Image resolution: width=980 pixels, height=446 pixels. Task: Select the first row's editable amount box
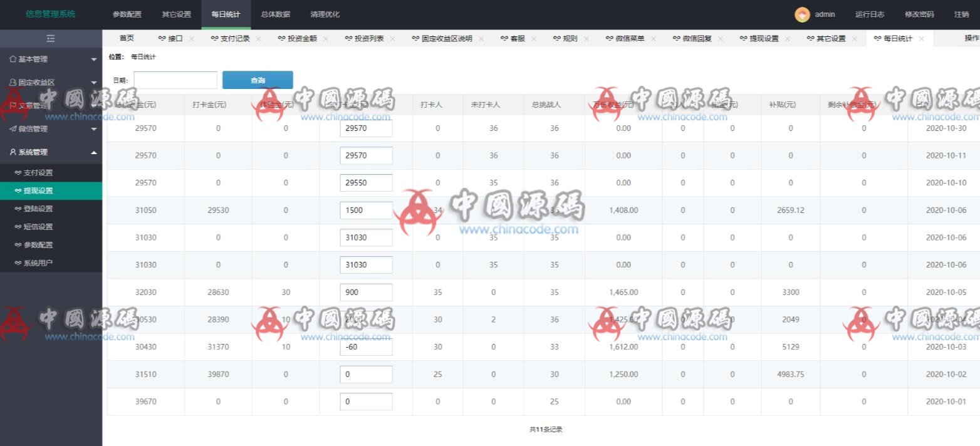coord(366,128)
